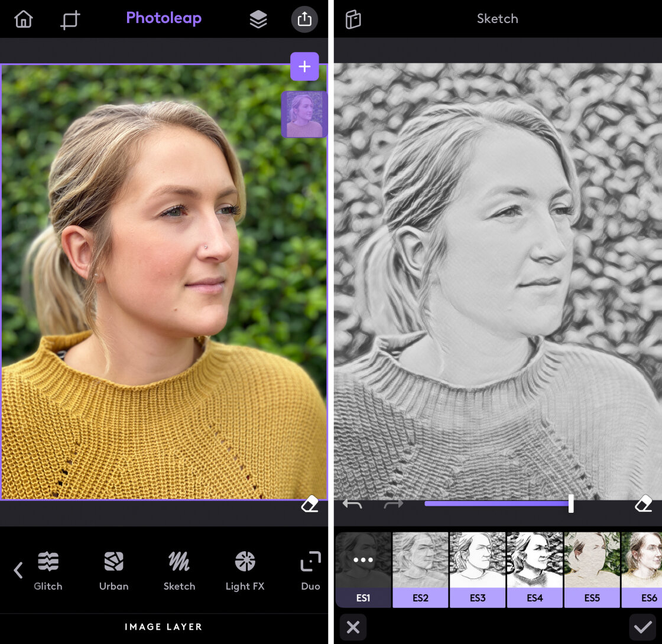Apply the ES4 sketch preset
662x644 pixels.
coord(534,570)
